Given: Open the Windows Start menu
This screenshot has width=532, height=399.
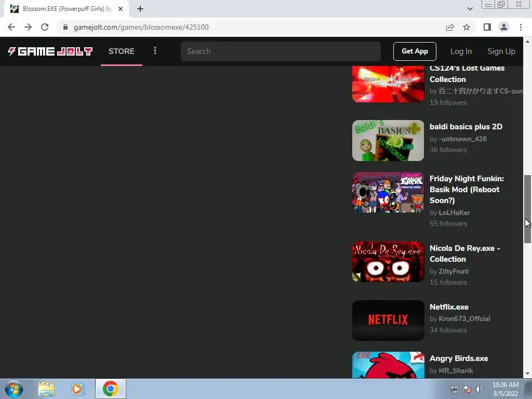Looking at the screenshot, I should point(14,389).
